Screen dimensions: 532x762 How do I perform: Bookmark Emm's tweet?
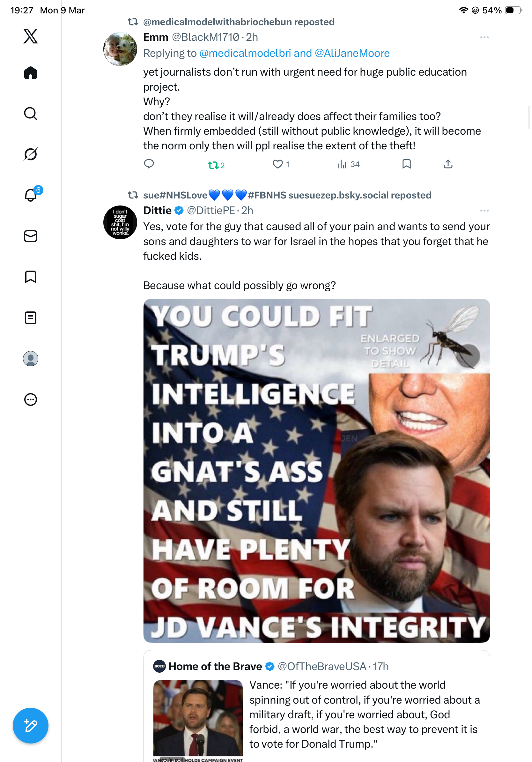[x=406, y=164]
